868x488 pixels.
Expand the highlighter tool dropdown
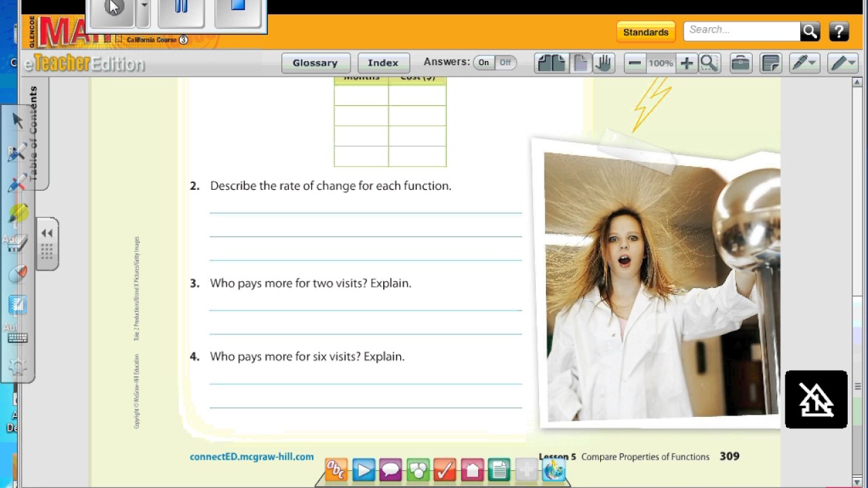coord(812,62)
